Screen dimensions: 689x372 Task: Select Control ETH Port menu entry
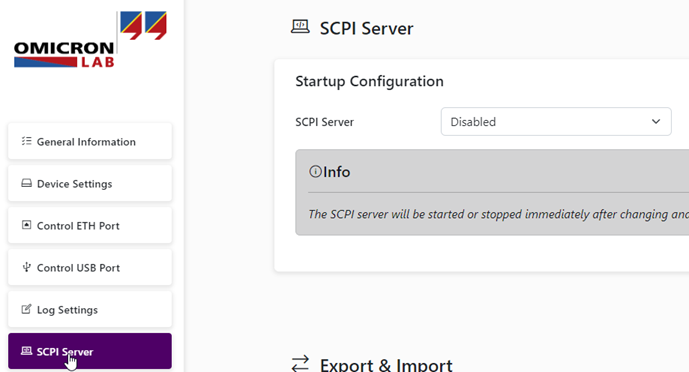[x=90, y=225]
